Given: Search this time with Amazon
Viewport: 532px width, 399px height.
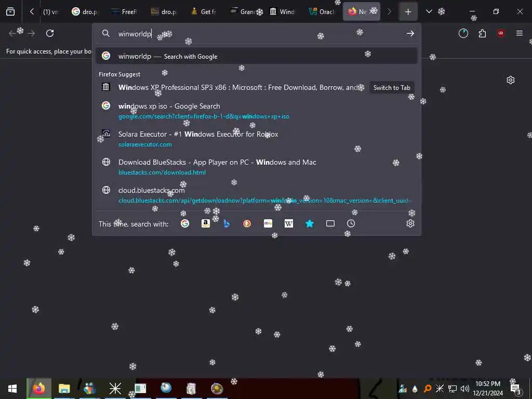Looking at the screenshot, I should pos(206,223).
